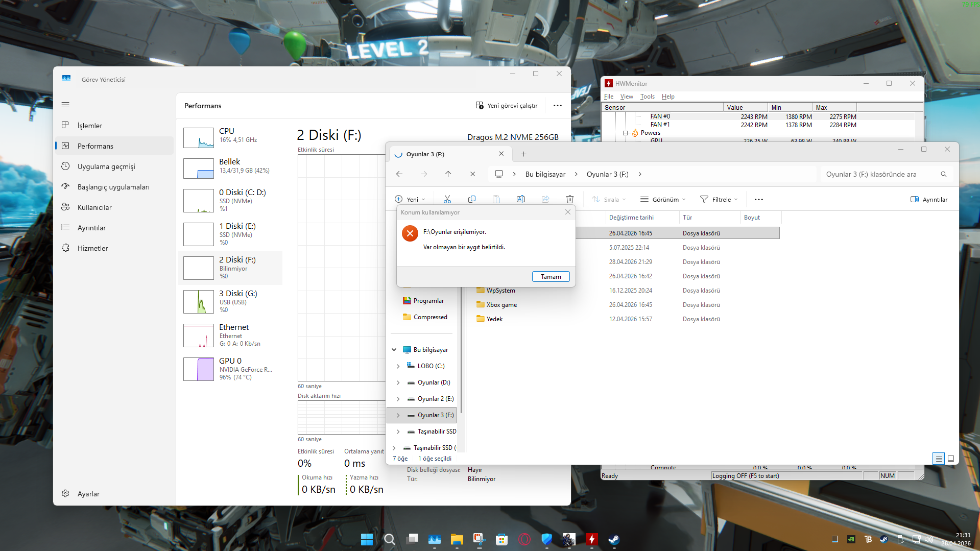The height and width of the screenshot is (551, 980).
Task: Select GPU 0 performance item
Action: pyautogui.click(x=231, y=369)
